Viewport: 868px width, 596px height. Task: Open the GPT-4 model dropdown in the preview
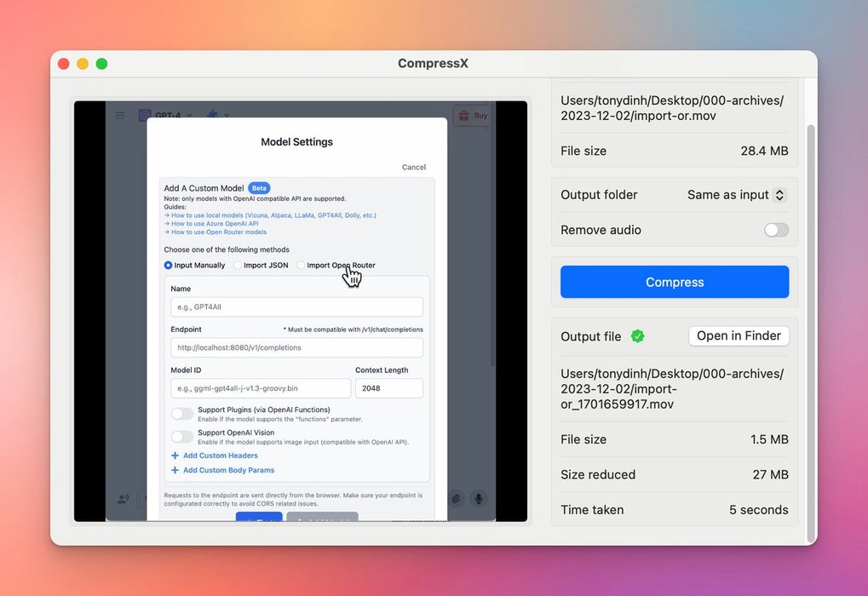(165, 115)
